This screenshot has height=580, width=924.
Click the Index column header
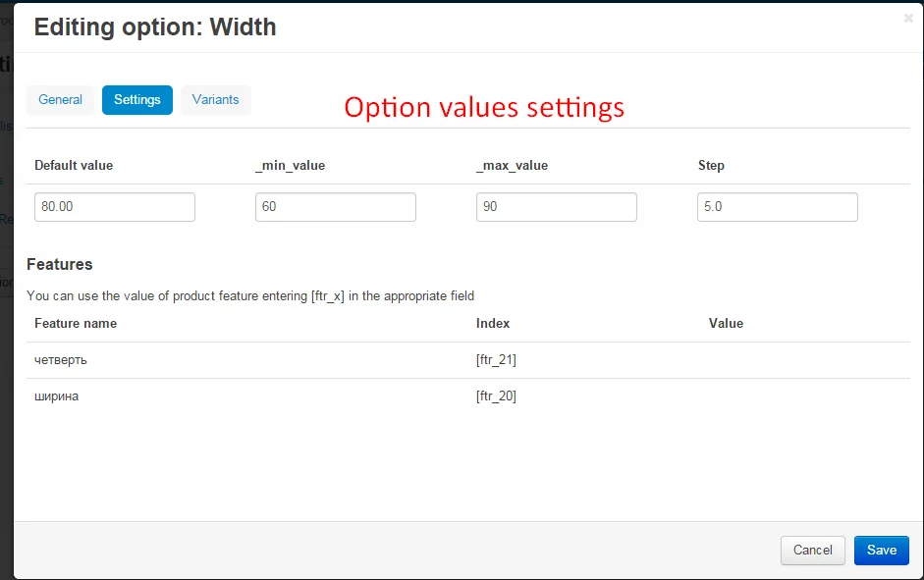[x=493, y=324]
